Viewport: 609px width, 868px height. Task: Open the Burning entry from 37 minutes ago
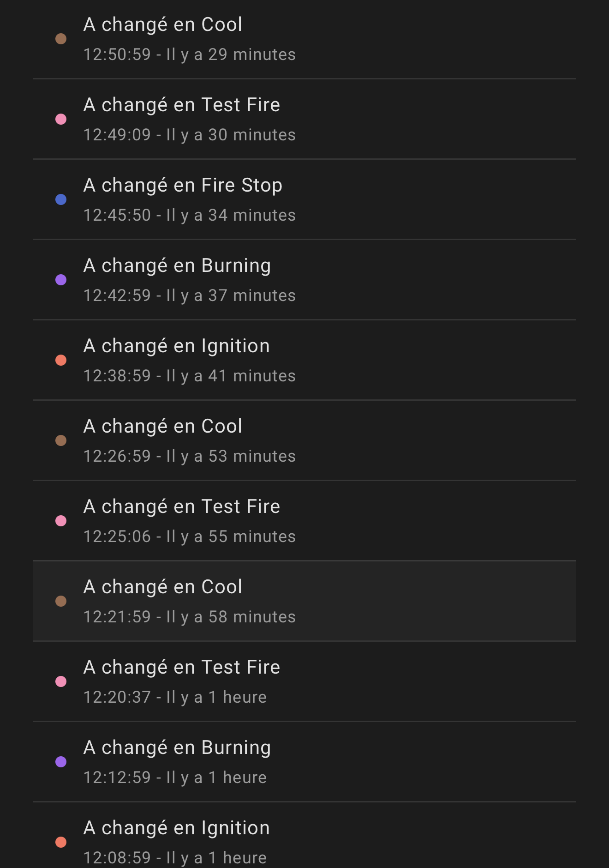(x=304, y=280)
